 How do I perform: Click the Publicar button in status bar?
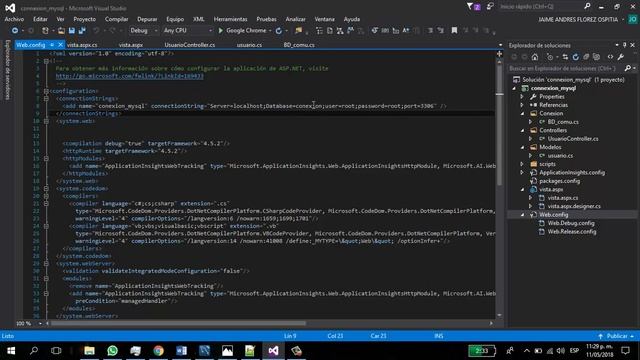(x=617, y=336)
